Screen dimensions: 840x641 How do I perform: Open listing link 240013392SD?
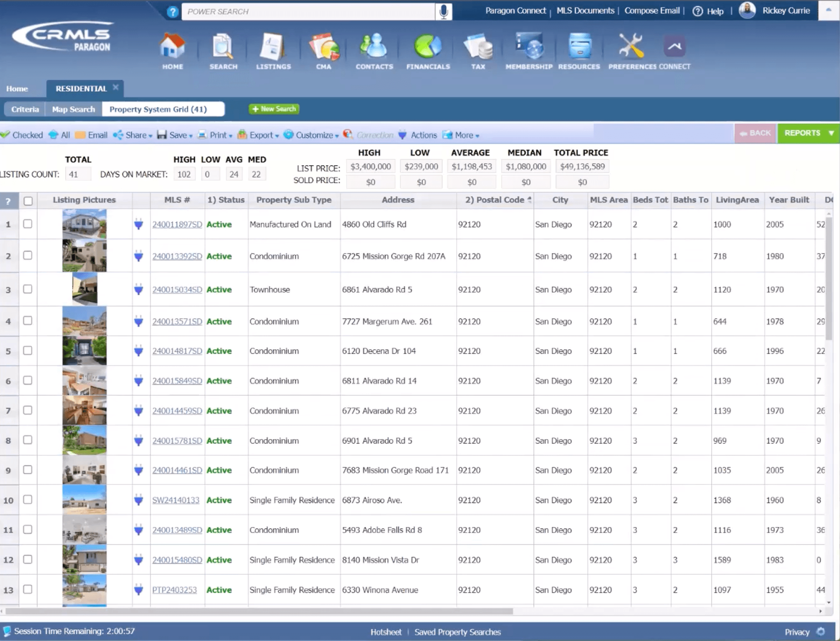pyautogui.click(x=177, y=256)
